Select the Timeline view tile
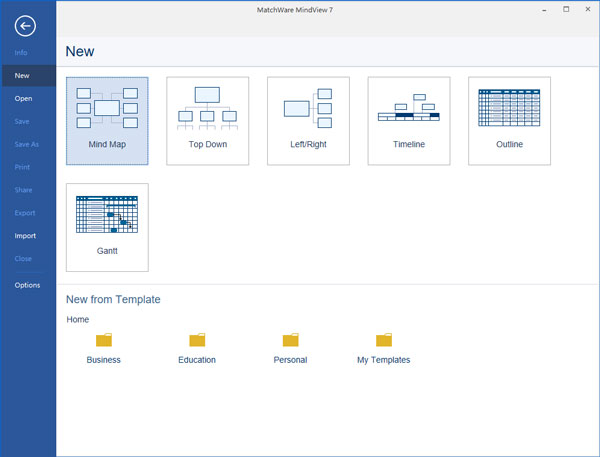 (409, 121)
